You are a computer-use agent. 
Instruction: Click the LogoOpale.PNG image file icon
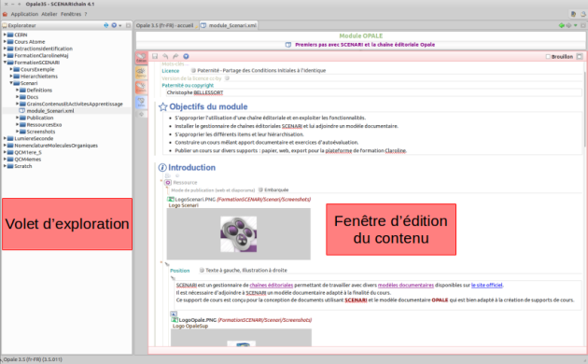pyautogui.click(x=175, y=320)
